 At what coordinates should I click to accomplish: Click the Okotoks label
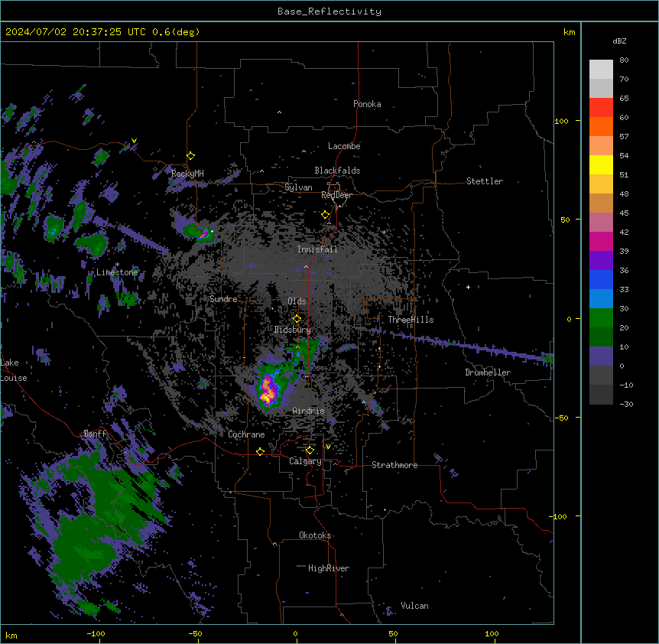(x=315, y=535)
